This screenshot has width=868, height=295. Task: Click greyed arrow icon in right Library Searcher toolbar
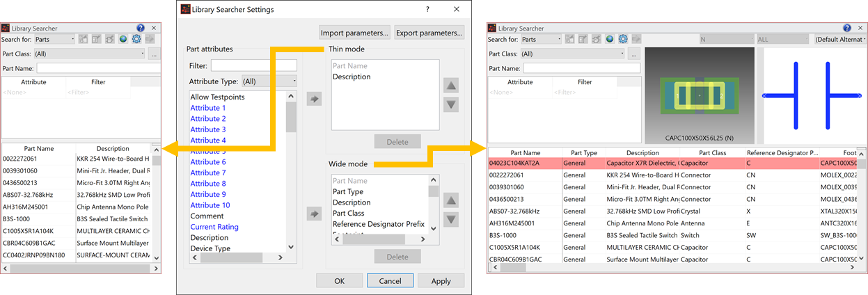click(636, 39)
